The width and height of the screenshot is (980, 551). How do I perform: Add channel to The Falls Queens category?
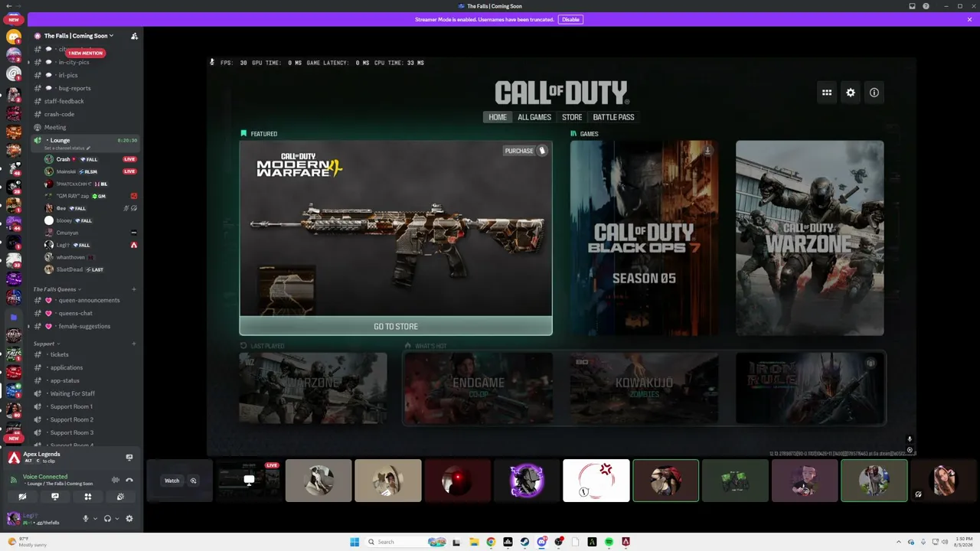coord(134,289)
